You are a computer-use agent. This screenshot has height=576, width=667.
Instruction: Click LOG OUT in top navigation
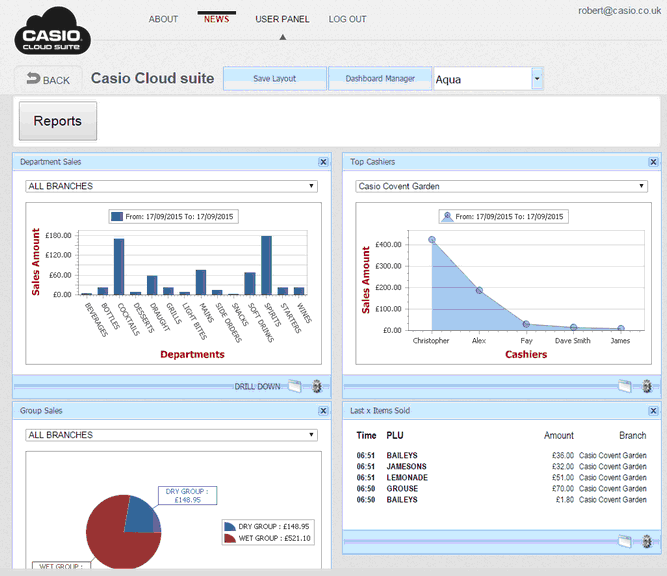pyautogui.click(x=348, y=19)
